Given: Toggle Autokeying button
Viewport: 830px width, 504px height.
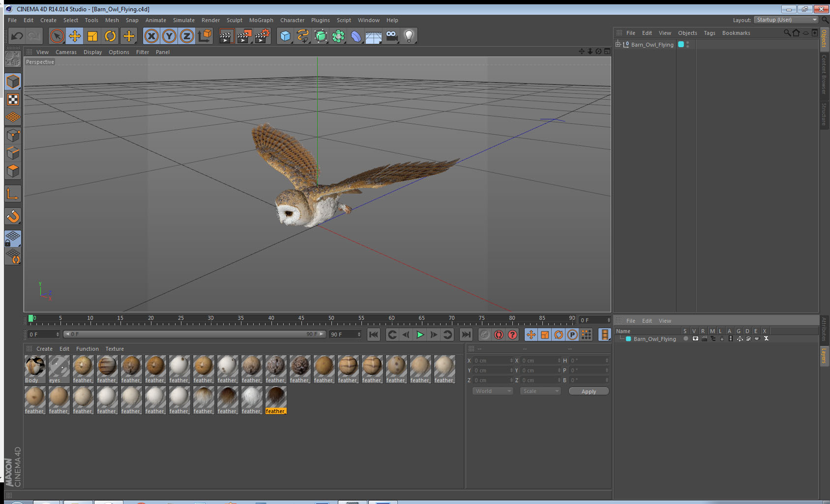Looking at the screenshot, I should pyautogui.click(x=499, y=335).
